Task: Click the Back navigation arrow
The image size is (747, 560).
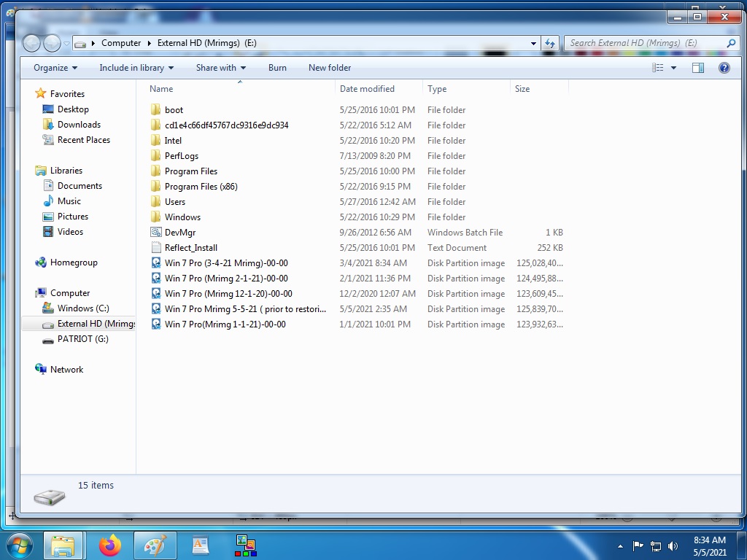Action: coord(31,43)
